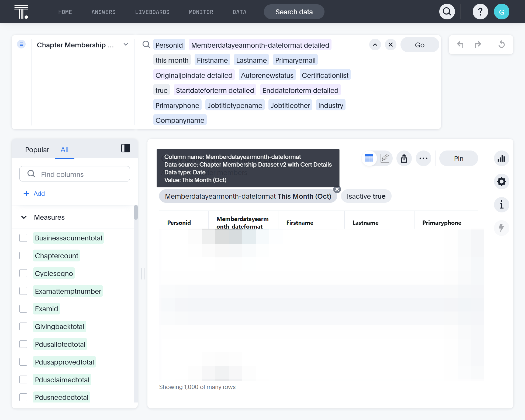The width and height of the screenshot is (525, 420).
Task: Switch to the Popular tab
Action: (x=37, y=150)
